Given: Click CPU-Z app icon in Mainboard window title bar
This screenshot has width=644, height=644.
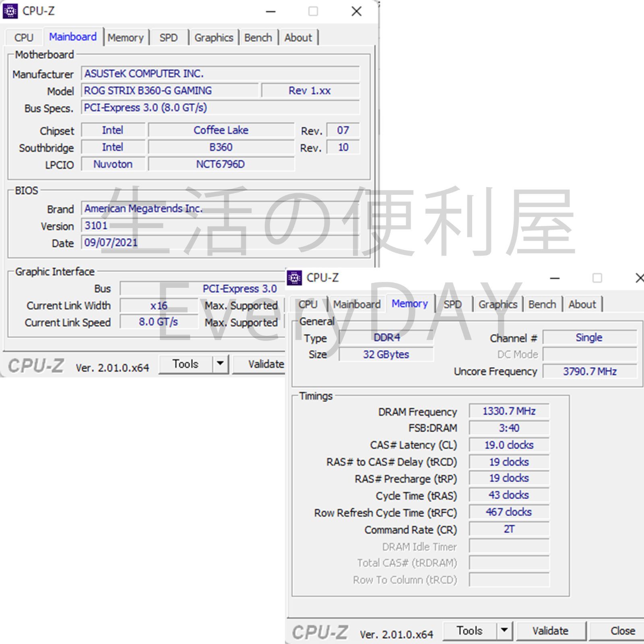Looking at the screenshot, I should pyautogui.click(x=10, y=11).
